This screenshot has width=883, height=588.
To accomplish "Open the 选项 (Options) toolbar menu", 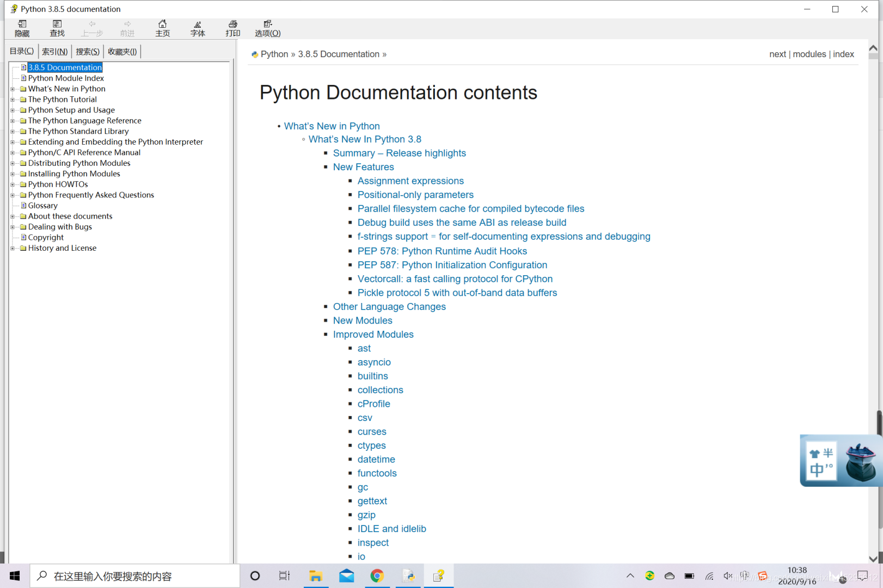I will (268, 28).
